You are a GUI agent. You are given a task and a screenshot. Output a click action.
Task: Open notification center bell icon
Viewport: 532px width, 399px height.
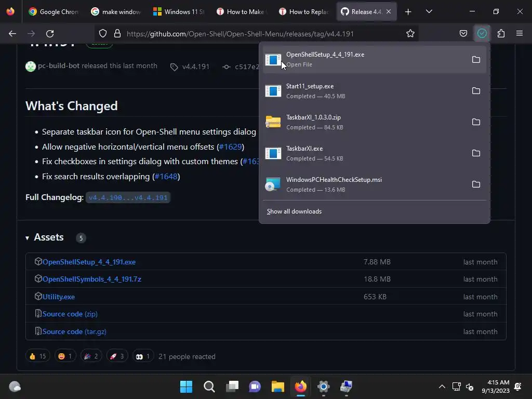point(518,387)
